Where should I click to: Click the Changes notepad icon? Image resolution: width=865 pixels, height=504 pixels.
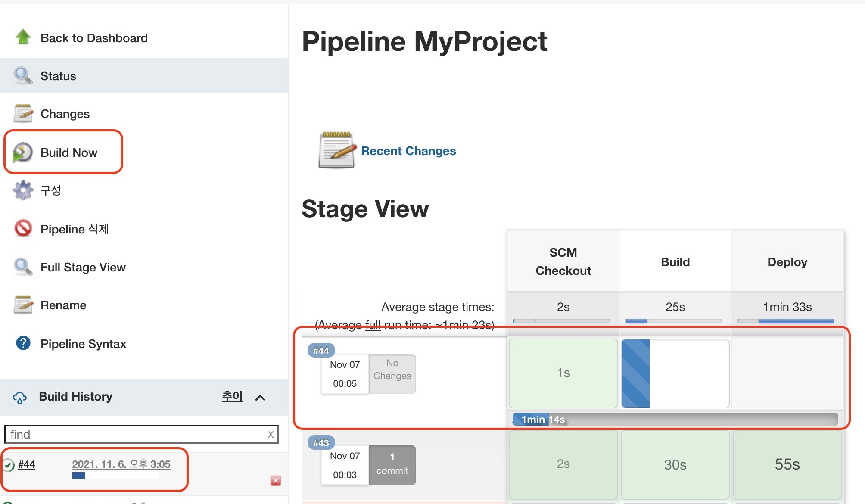(x=23, y=113)
